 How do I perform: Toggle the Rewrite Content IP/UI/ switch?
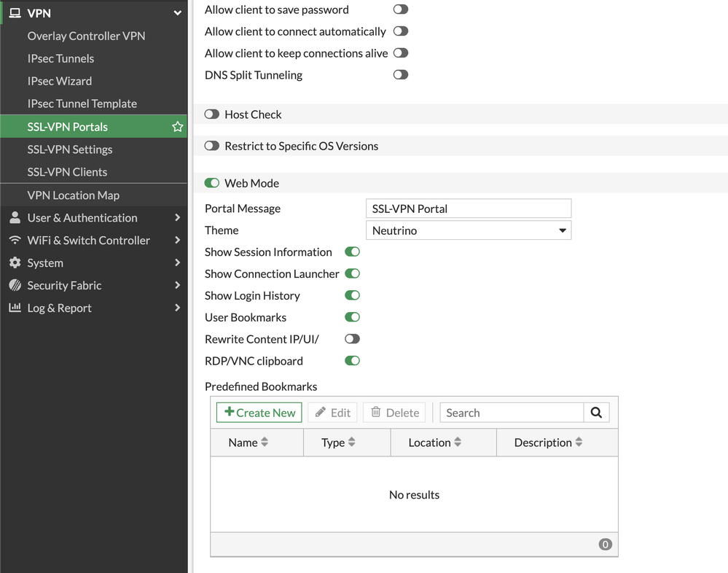point(352,339)
